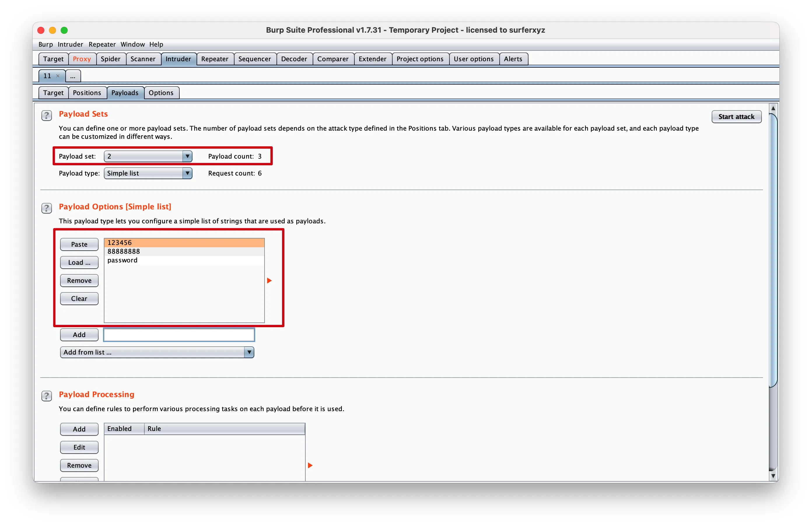The image size is (812, 526).
Task: Switch to the Spider tab
Action: point(111,59)
